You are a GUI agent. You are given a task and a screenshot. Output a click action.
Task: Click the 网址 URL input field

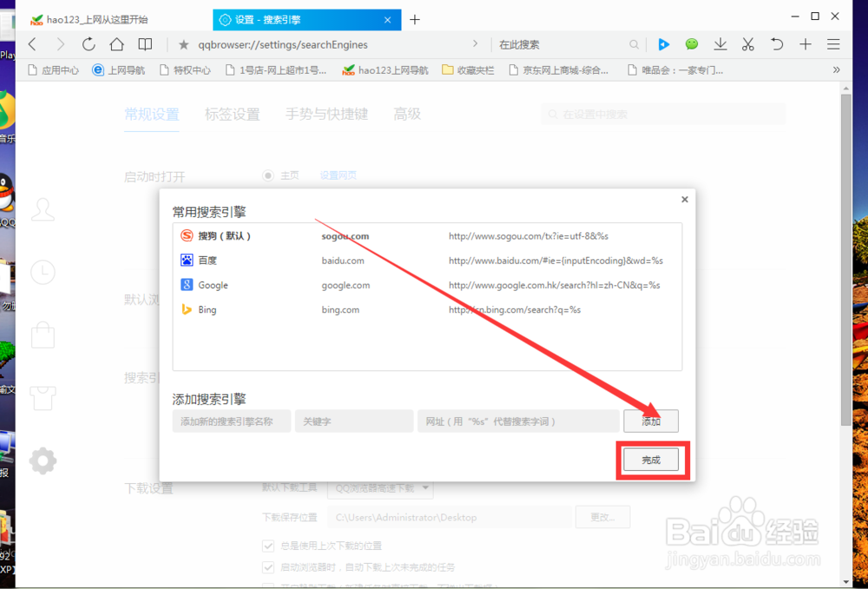point(518,421)
